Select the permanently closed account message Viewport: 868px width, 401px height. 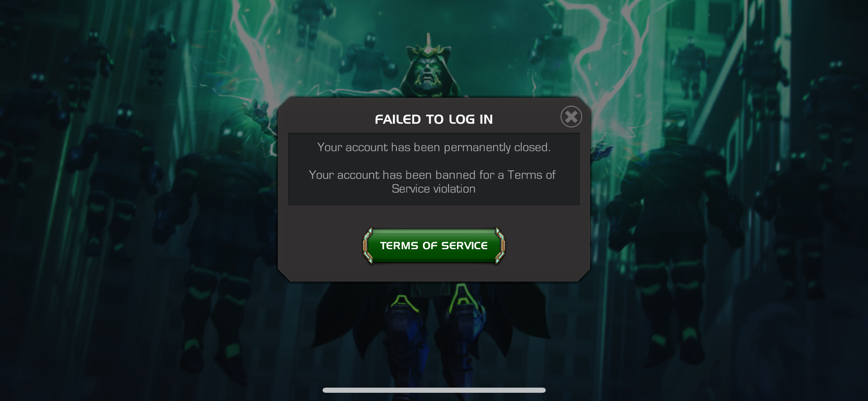click(x=434, y=147)
